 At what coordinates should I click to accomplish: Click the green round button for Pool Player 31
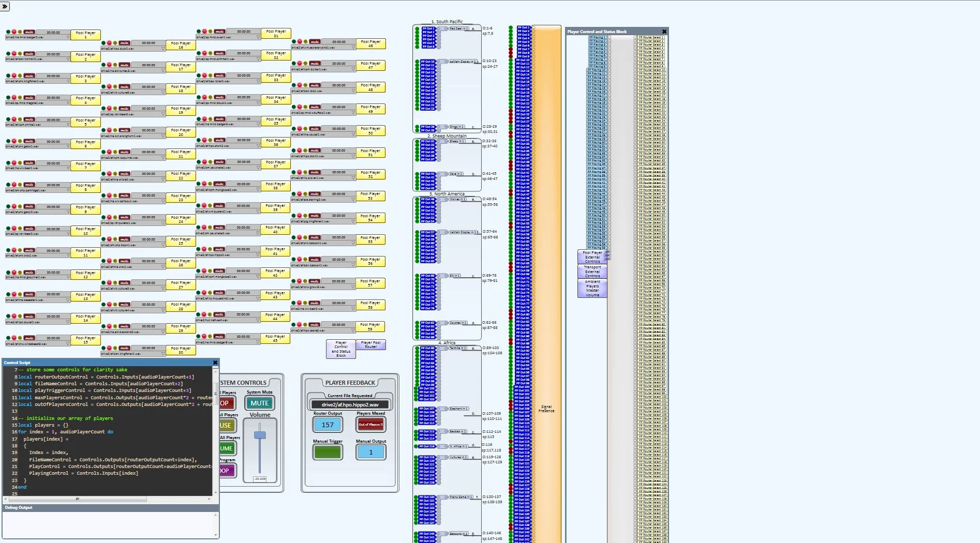pyautogui.click(x=199, y=32)
